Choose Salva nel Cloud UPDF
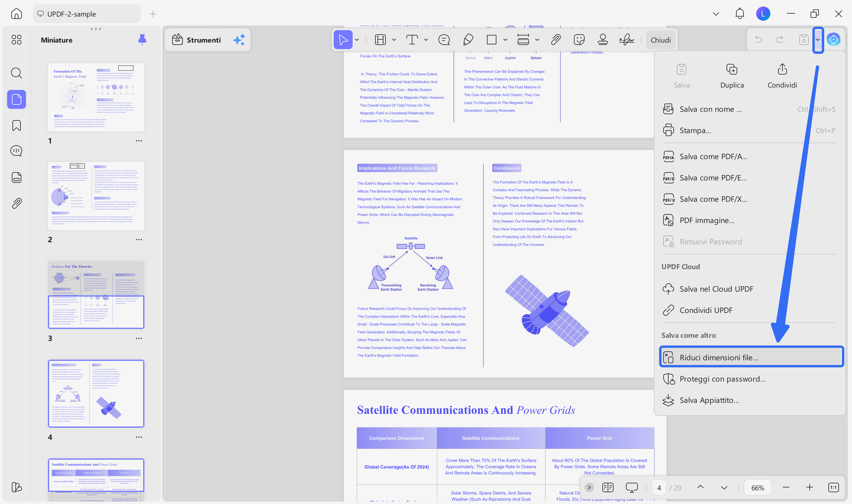 point(749,289)
